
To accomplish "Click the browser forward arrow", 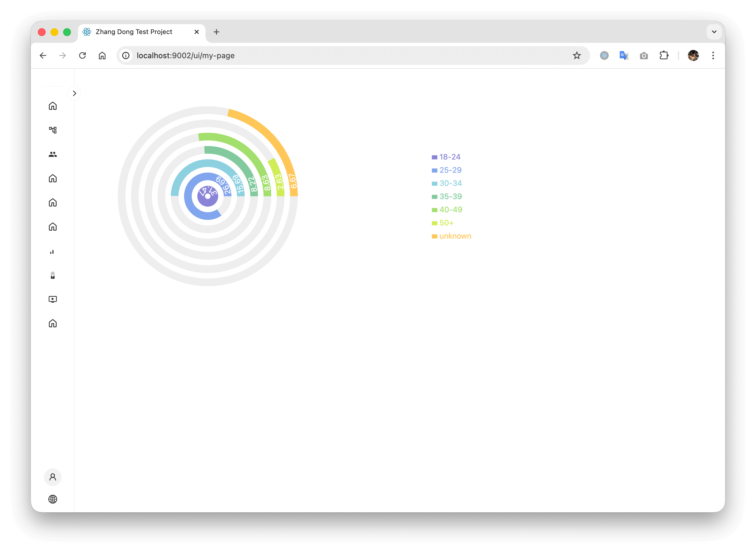I will pos(63,55).
